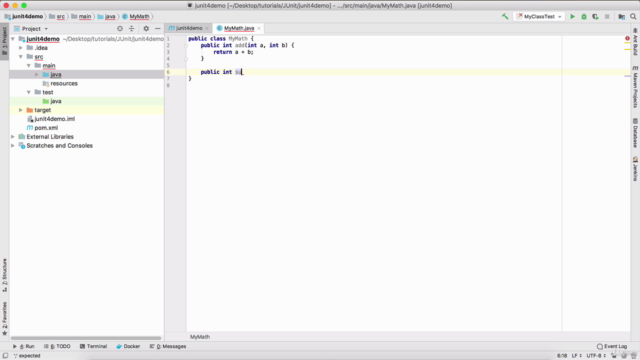
Task: Open the Event Log
Action: pos(612,346)
